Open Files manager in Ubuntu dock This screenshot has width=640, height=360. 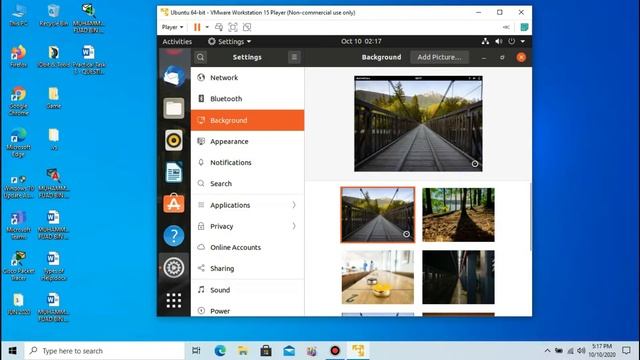[174, 108]
